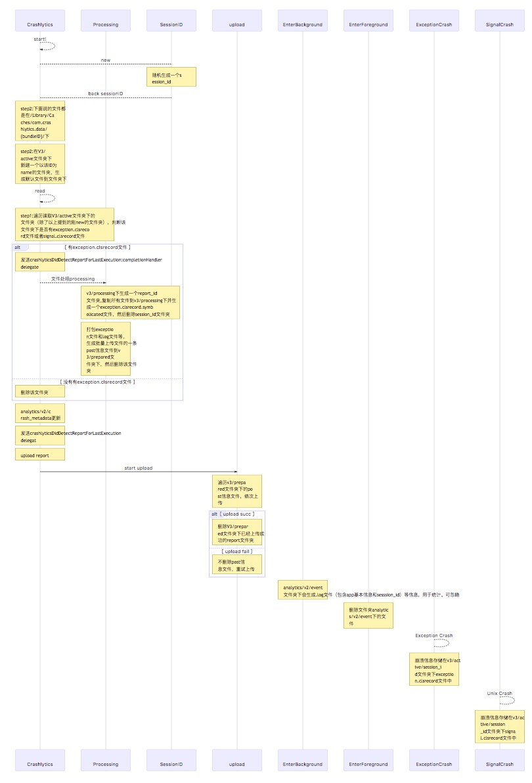The width and height of the screenshot is (532, 783).
Task: Select the note mentioning exception.clsrecord under ExceptionCrash
Action: pyautogui.click(x=434, y=669)
